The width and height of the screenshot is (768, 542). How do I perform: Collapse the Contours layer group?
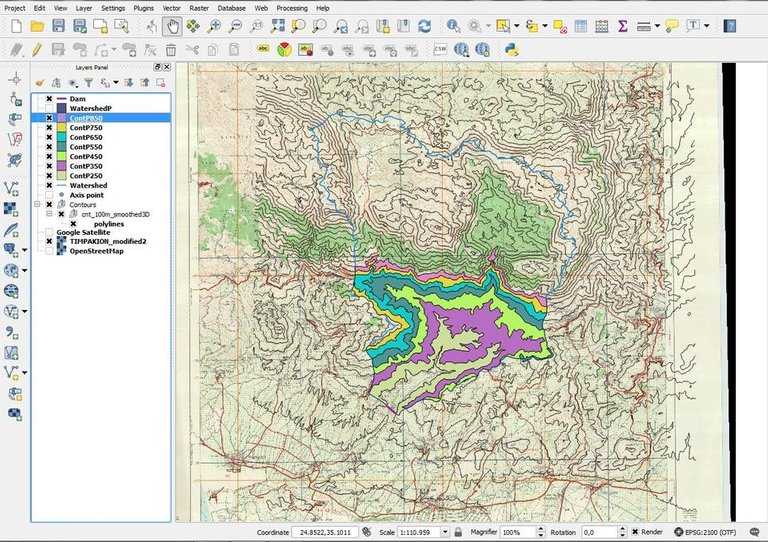point(37,204)
